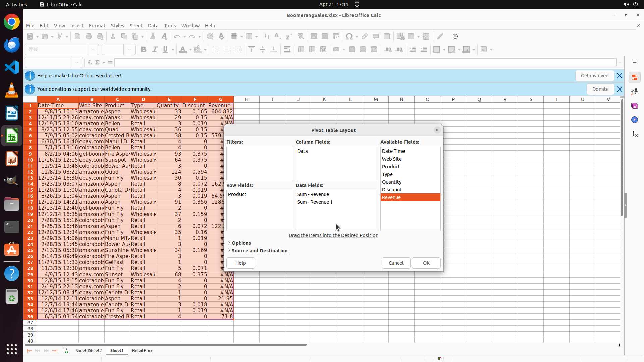The height and width of the screenshot is (362, 644).
Task: Open the background color swatch button
Action: coord(198,50)
